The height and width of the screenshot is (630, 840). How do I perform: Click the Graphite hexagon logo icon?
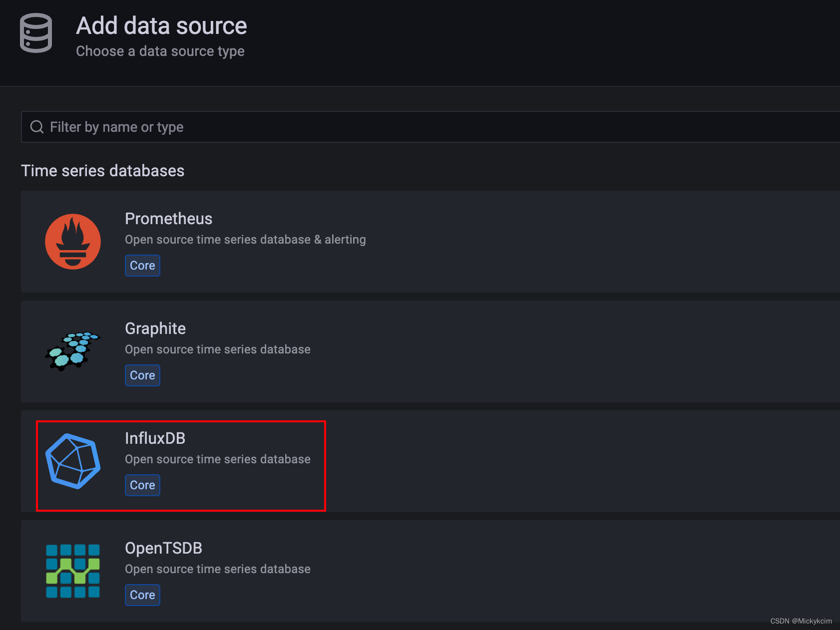click(x=73, y=351)
